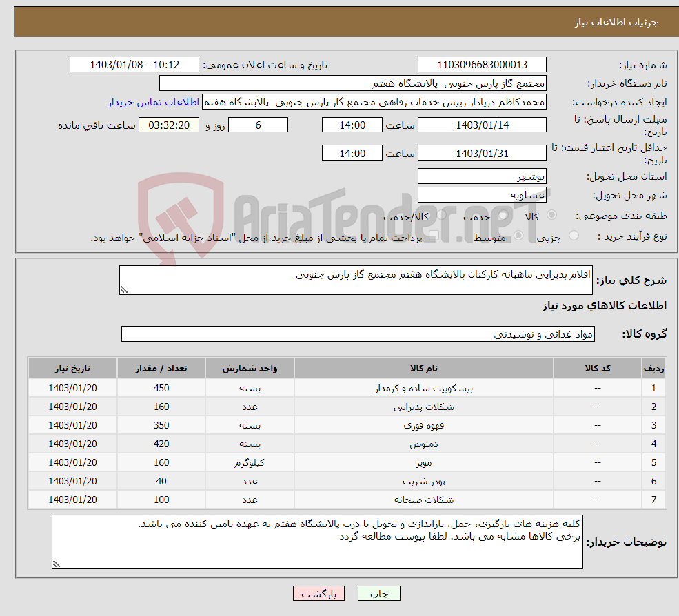The image size is (679, 616).
Task: Select the row پودر شربت
Action: click(x=347, y=482)
